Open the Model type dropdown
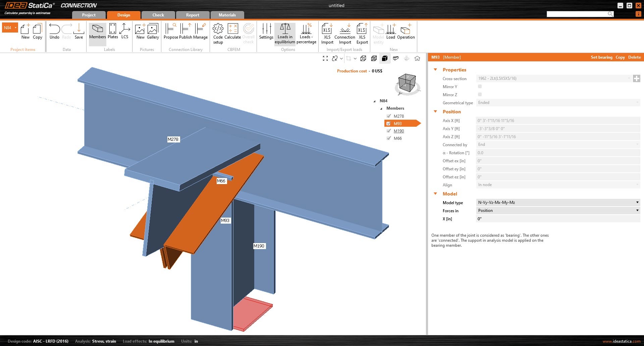 click(637, 203)
